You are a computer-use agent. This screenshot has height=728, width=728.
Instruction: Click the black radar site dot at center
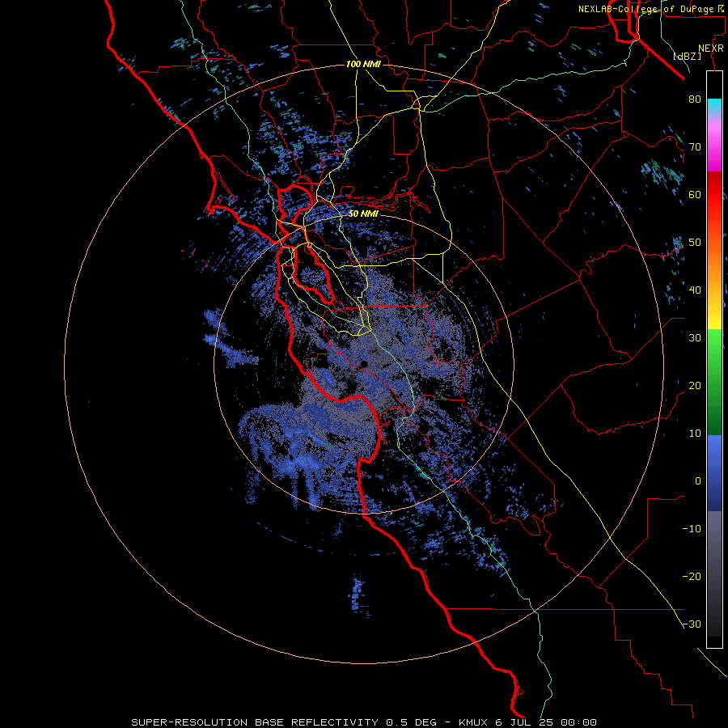(x=364, y=363)
